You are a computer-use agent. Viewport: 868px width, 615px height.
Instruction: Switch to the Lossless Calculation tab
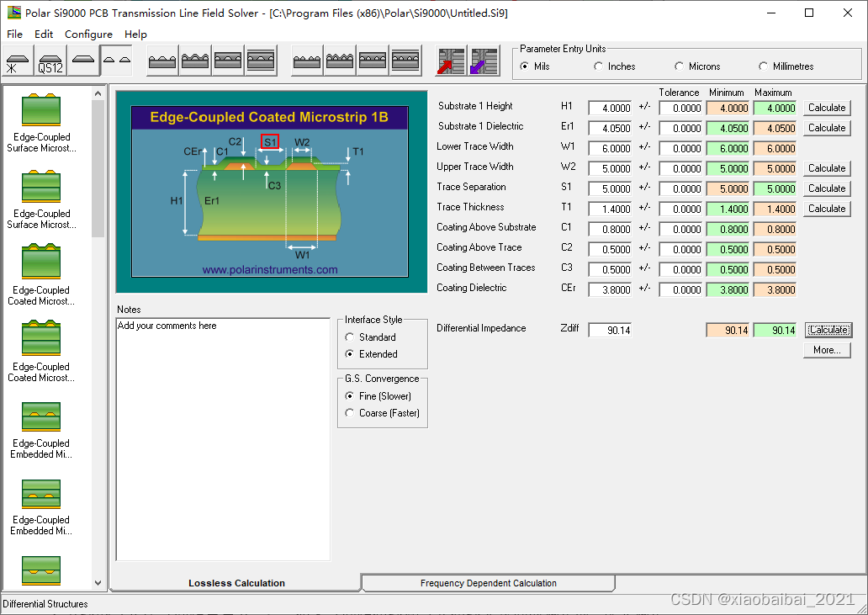236,583
